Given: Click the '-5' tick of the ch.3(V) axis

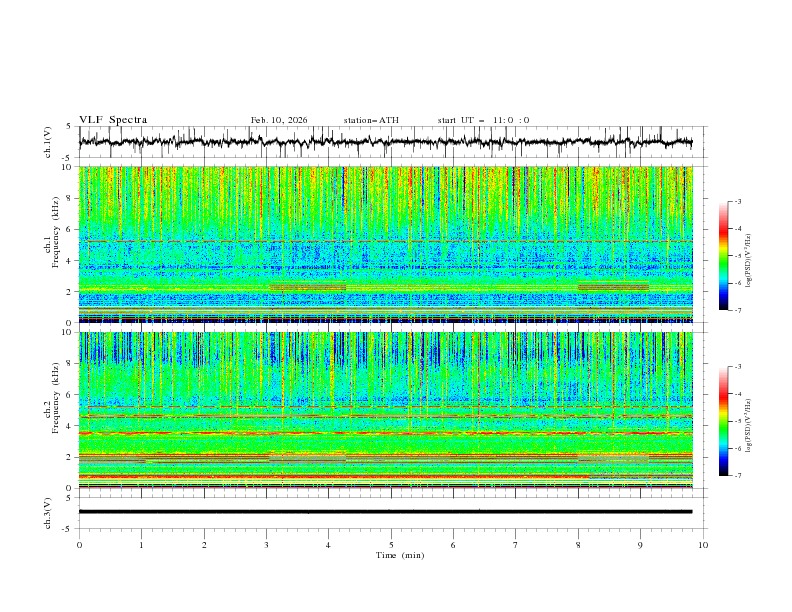Looking at the screenshot, I should point(68,529).
